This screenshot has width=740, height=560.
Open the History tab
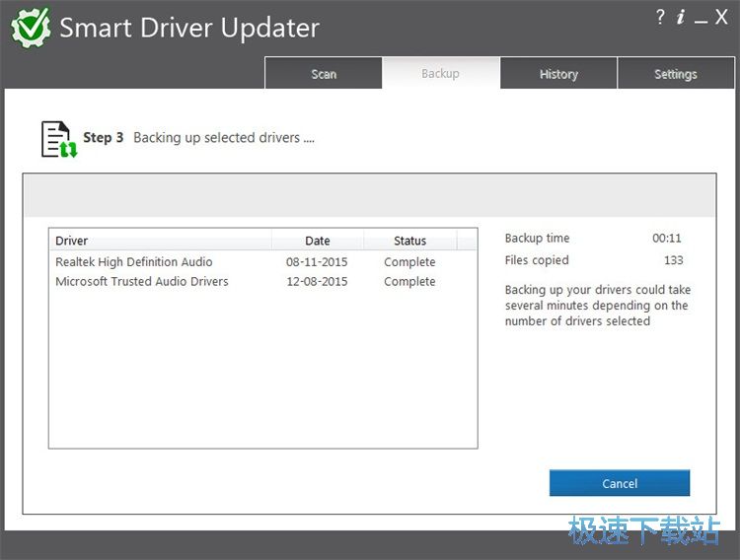pos(558,74)
